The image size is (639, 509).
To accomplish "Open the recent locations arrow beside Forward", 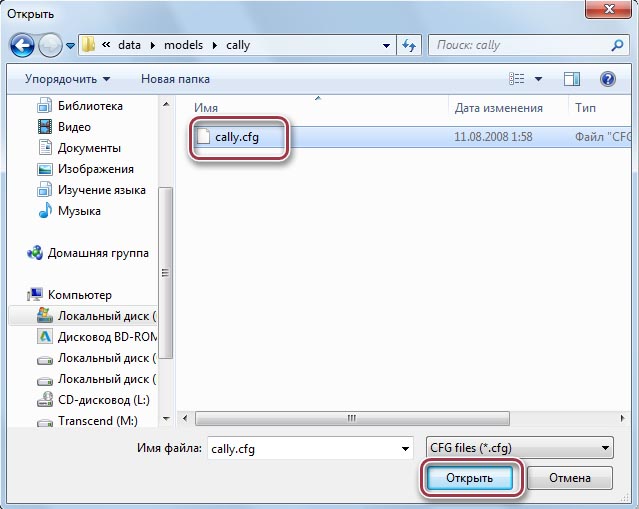I will [71, 46].
